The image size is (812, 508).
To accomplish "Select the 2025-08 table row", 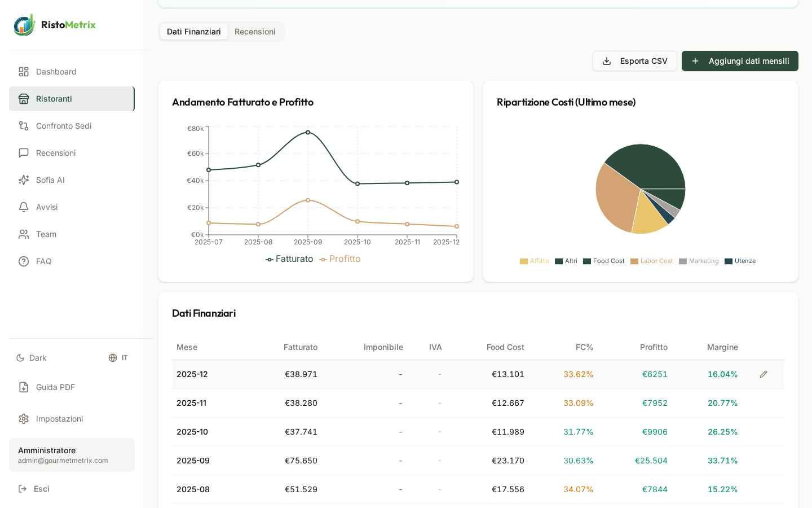I will (x=478, y=489).
